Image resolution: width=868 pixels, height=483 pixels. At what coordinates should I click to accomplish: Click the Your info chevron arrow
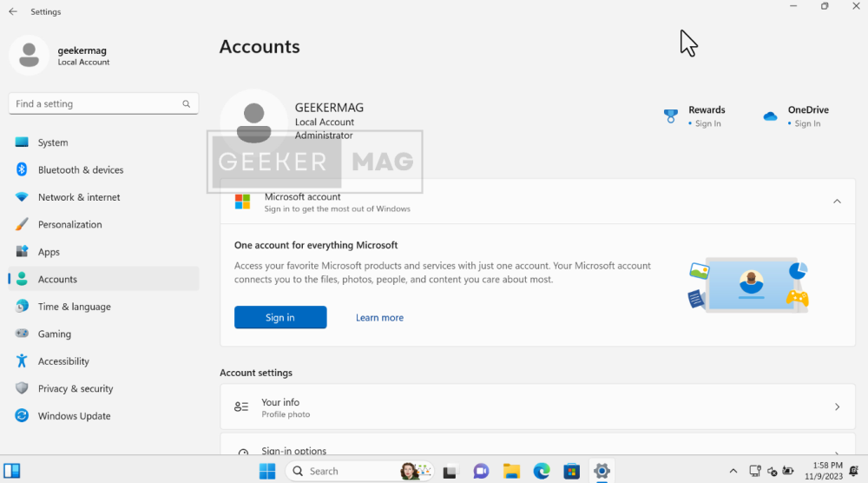(837, 407)
